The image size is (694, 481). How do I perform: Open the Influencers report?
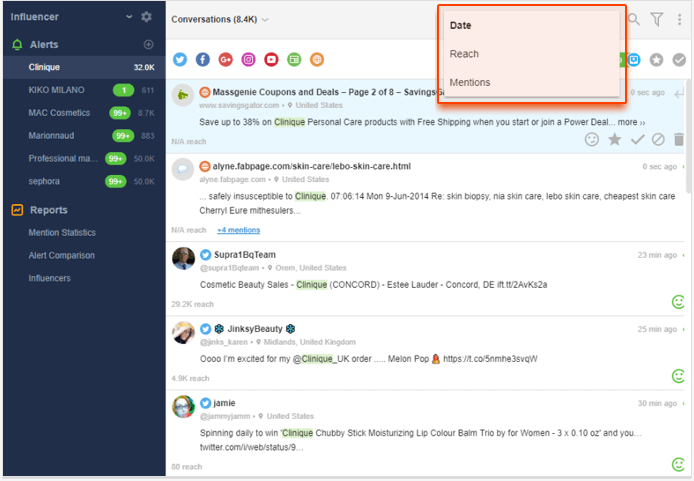coord(50,278)
